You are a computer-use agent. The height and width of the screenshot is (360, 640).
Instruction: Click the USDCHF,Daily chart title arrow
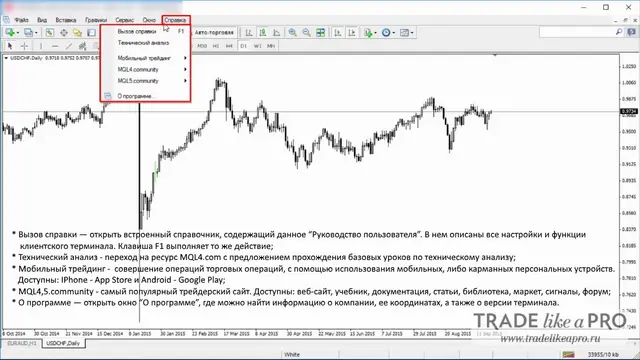click(6, 58)
